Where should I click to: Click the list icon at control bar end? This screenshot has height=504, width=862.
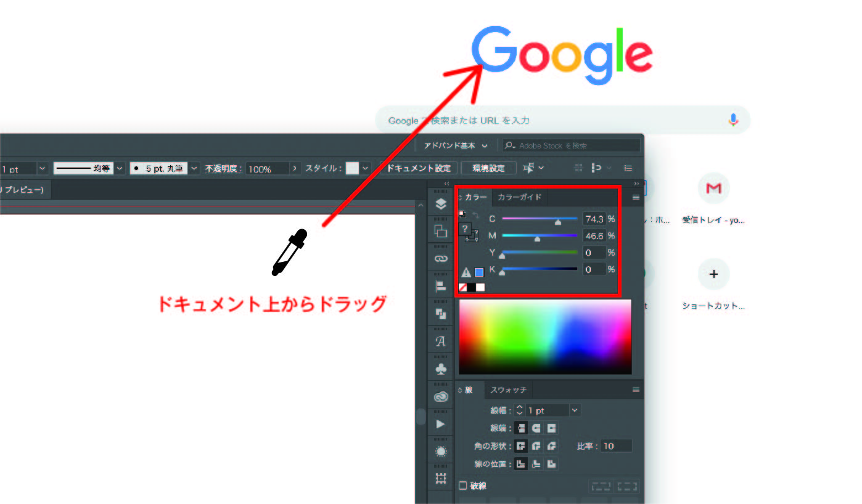pyautogui.click(x=628, y=168)
